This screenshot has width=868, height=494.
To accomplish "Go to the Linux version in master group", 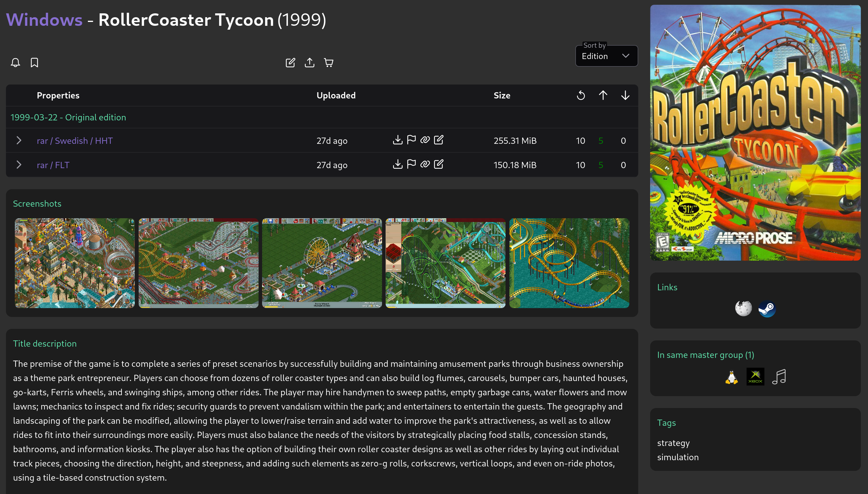I will click(731, 377).
